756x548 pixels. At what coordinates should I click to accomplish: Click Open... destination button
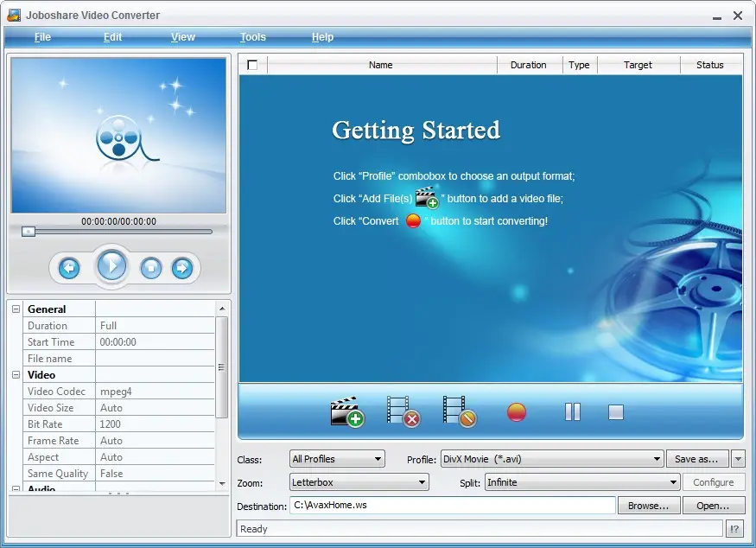[713, 506]
